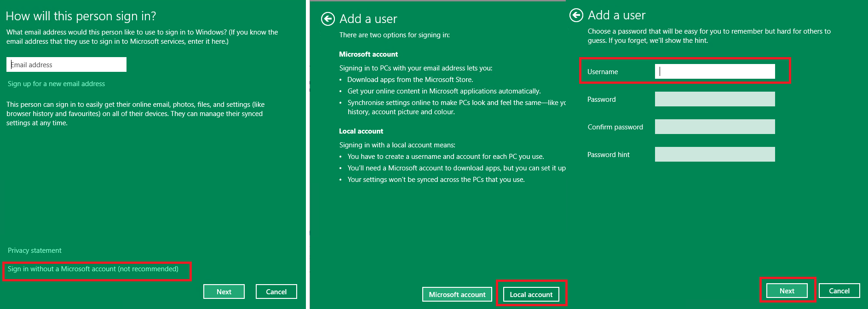Focus the Password hint field
The image size is (868, 309).
(715, 154)
